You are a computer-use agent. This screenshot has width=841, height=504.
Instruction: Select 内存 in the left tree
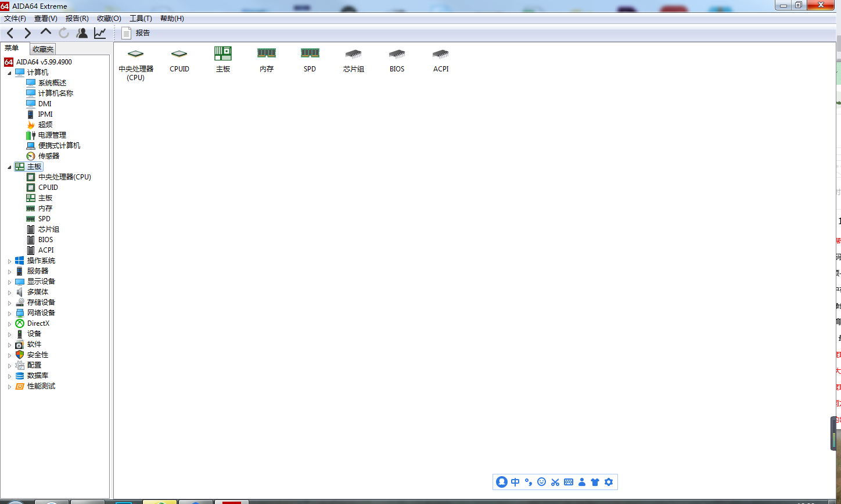[x=45, y=208]
